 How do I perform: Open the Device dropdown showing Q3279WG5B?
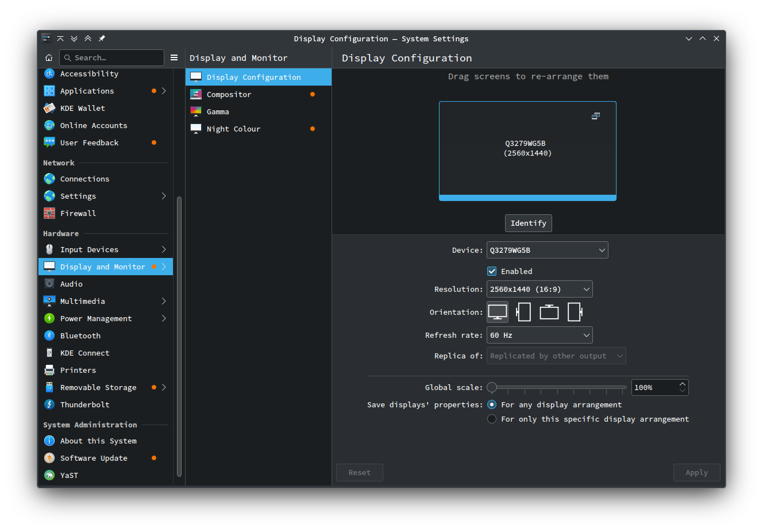(x=547, y=250)
